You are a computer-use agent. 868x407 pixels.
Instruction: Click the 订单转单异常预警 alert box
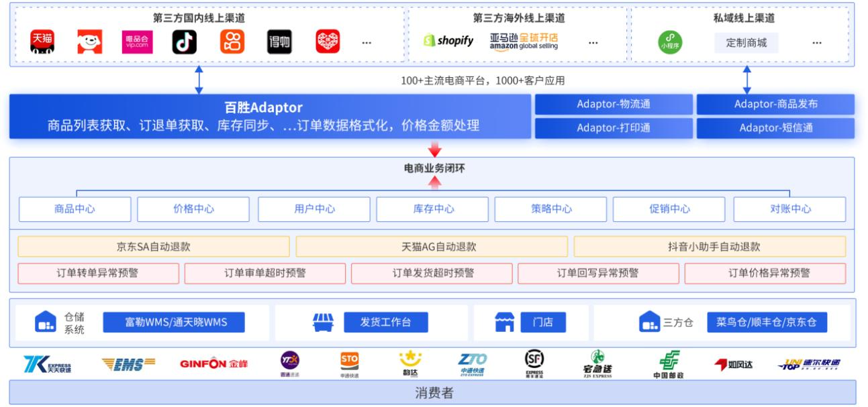98,273
